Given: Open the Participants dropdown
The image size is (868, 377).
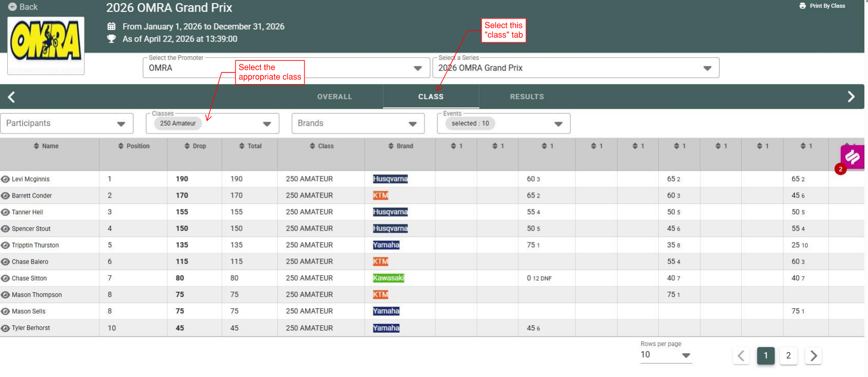Looking at the screenshot, I should click(x=66, y=123).
